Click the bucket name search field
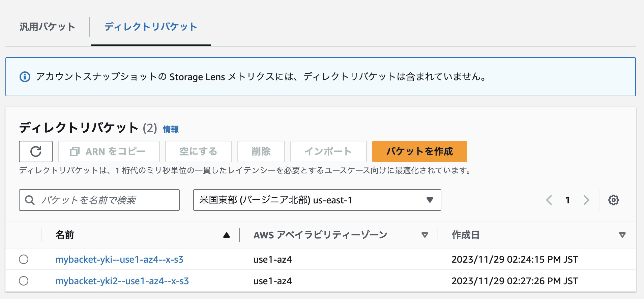This screenshot has height=299, width=644. pos(105,200)
